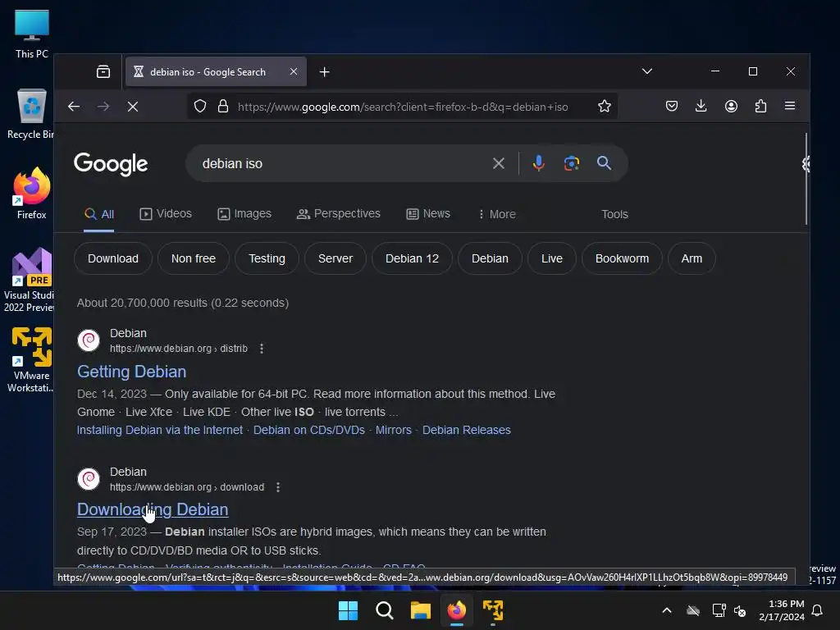The width and height of the screenshot is (840, 630).
Task: Apply the Server suggestion chip
Action: [336, 258]
